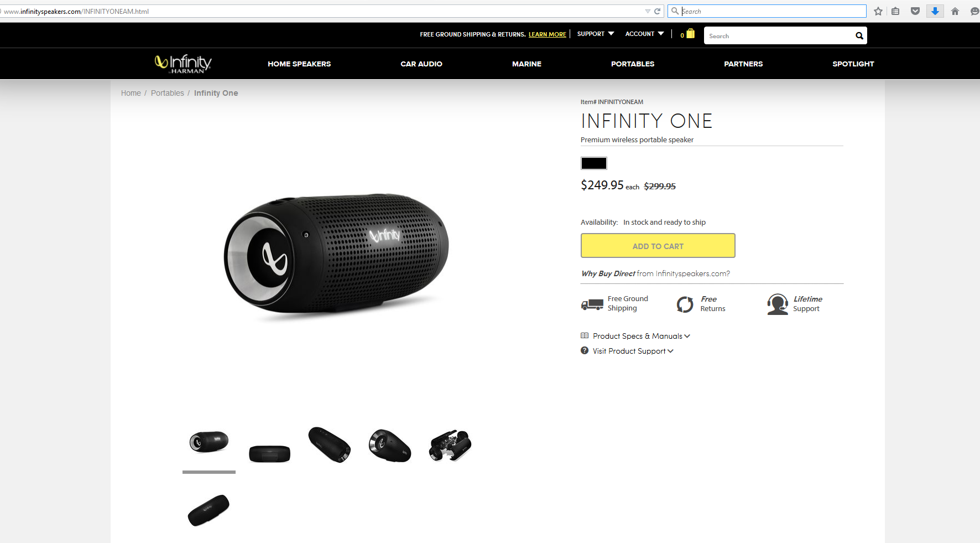
Task: Open the bookmarks list icon
Action: 895,11
